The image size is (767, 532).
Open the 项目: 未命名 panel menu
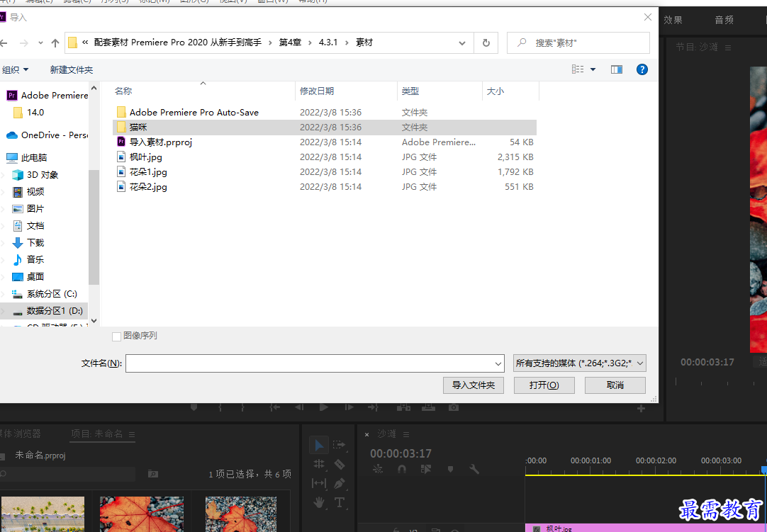point(132,434)
